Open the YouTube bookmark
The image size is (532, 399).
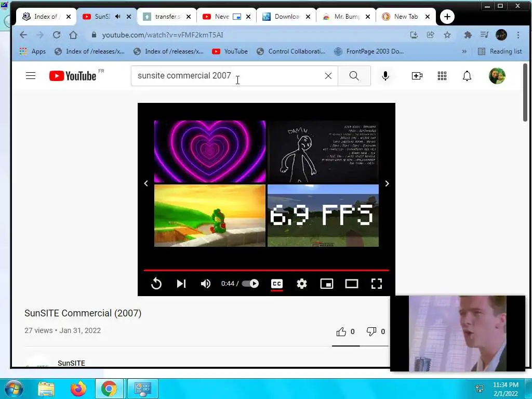(x=230, y=51)
